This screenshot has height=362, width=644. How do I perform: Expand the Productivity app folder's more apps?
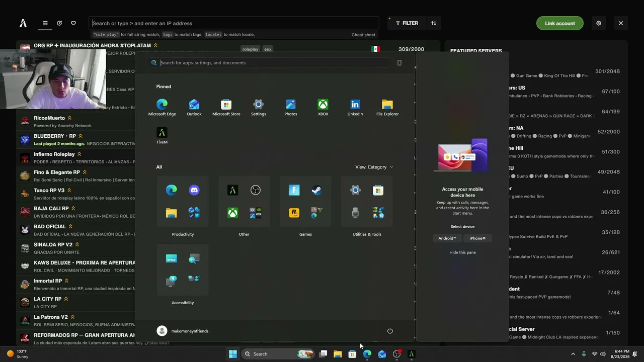pyautogui.click(x=194, y=213)
